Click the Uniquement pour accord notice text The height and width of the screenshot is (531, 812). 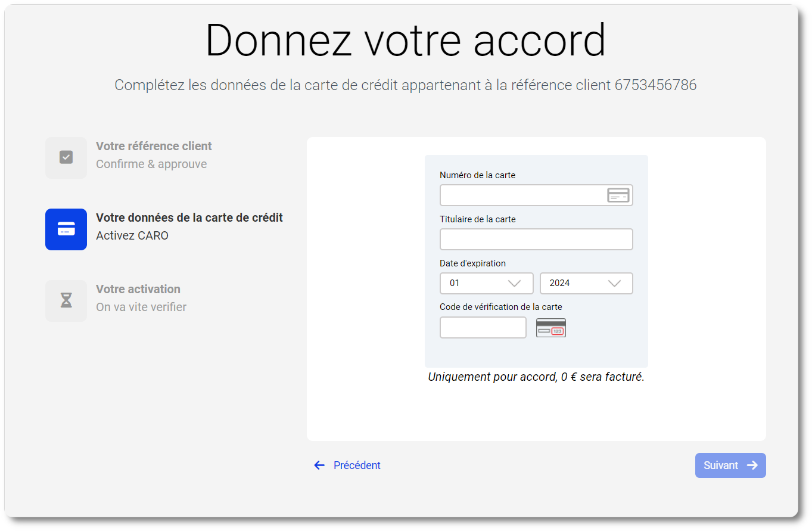pos(536,377)
